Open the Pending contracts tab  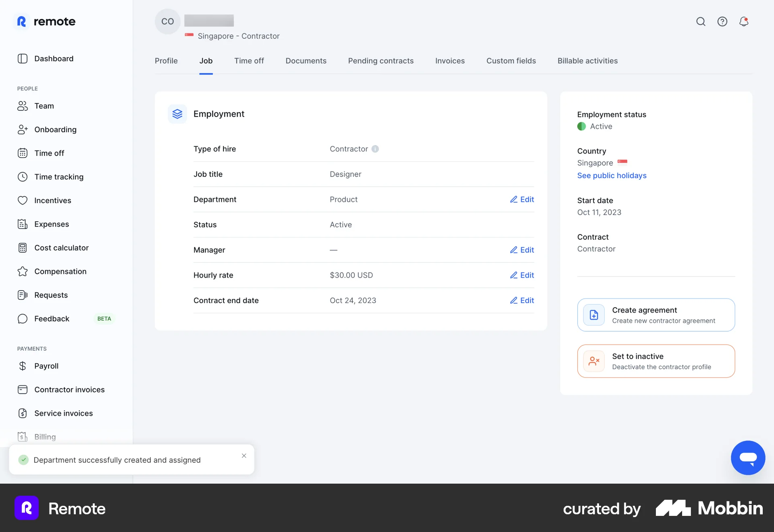pyautogui.click(x=381, y=61)
